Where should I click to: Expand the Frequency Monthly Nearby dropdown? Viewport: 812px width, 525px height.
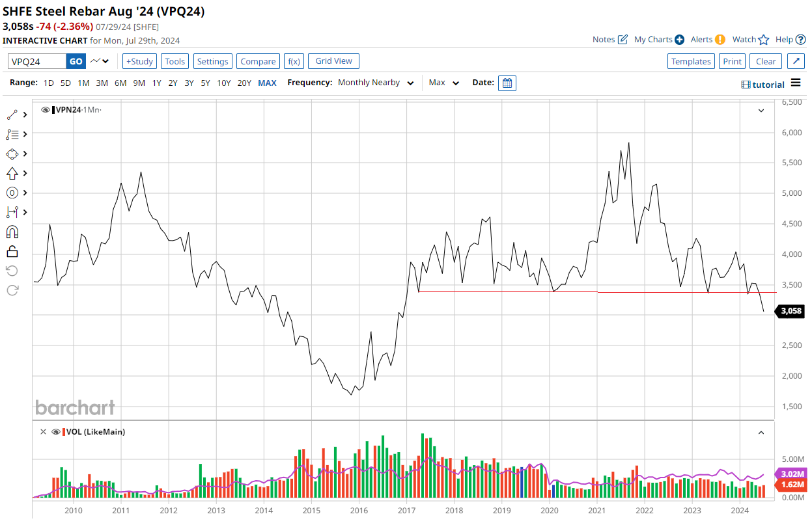coord(376,83)
